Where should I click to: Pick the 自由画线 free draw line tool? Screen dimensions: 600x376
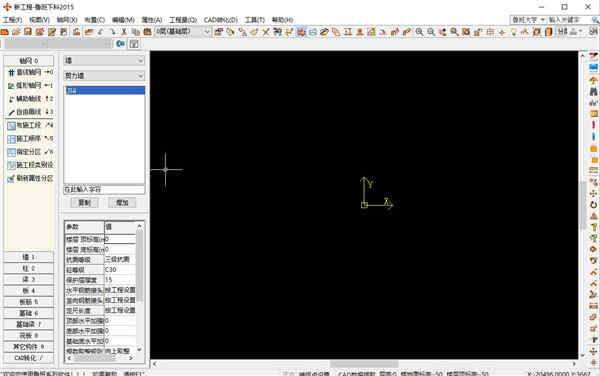[x=30, y=112]
